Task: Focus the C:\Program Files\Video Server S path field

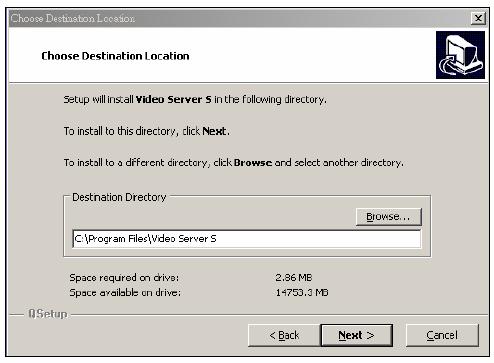Action: point(247,239)
